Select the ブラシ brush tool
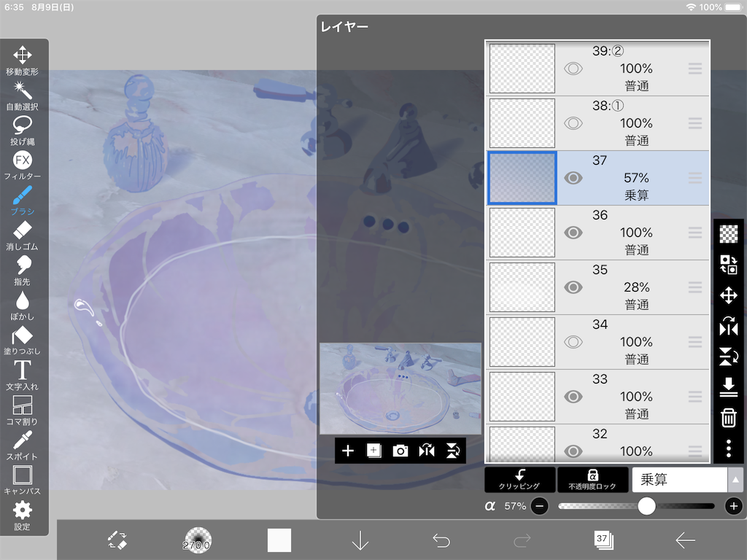The height and width of the screenshot is (560, 747). click(x=22, y=200)
